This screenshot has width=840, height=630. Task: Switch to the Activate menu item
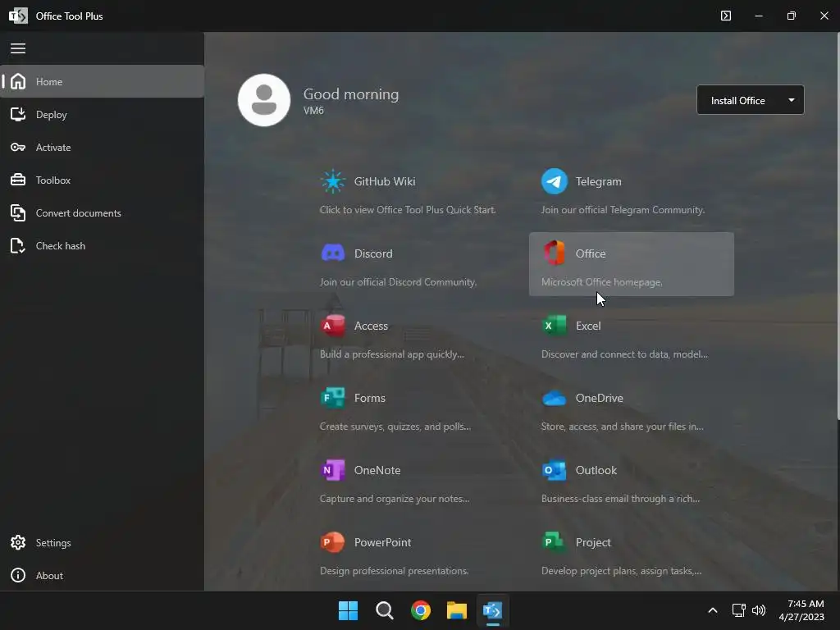click(102, 148)
